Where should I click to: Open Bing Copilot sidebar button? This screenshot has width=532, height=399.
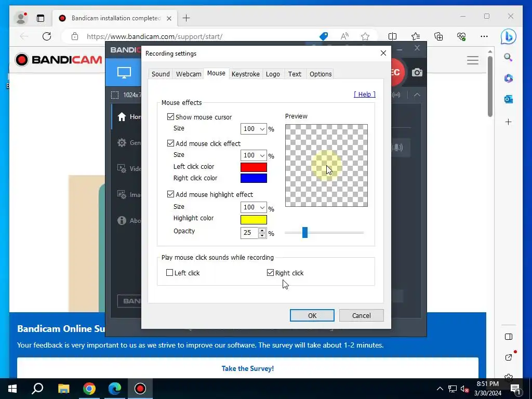point(508,36)
